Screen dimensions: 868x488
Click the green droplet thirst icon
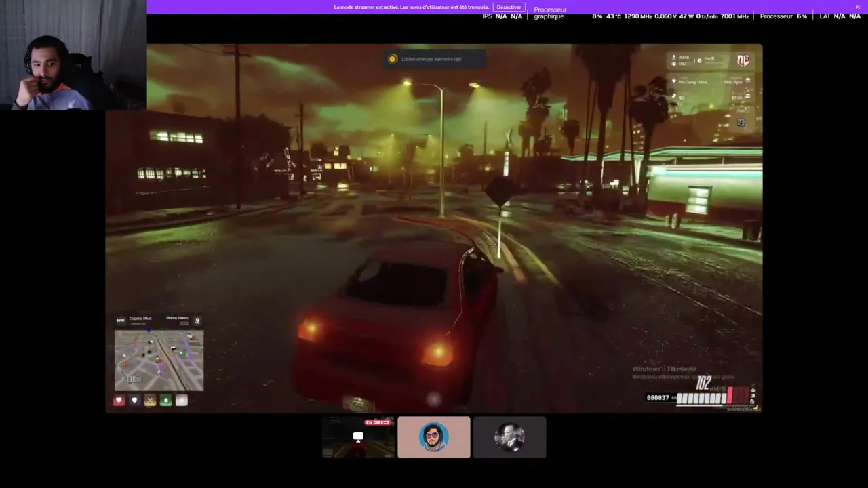[165, 400]
